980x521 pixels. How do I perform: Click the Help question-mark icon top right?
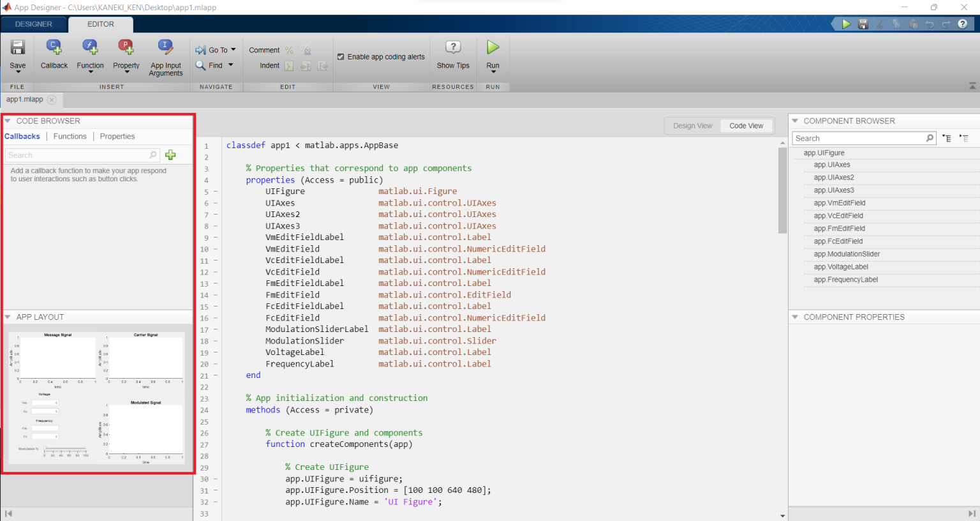click(x=963, y=24)
